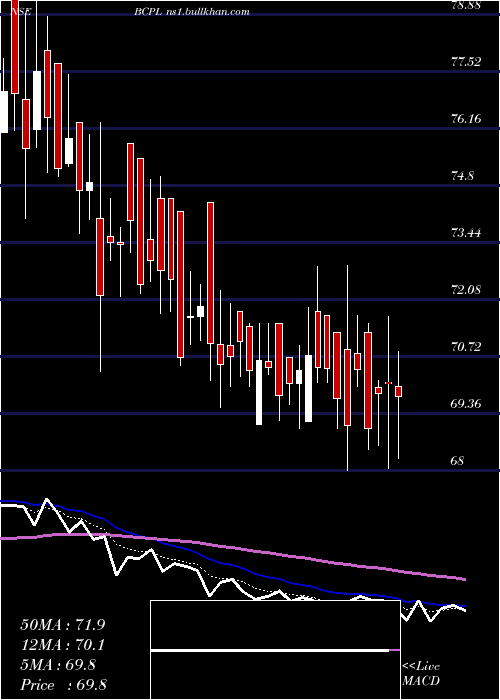500x700 pixels.
Task: Click the 12MA : 70.1 readout
Action: 62,645
